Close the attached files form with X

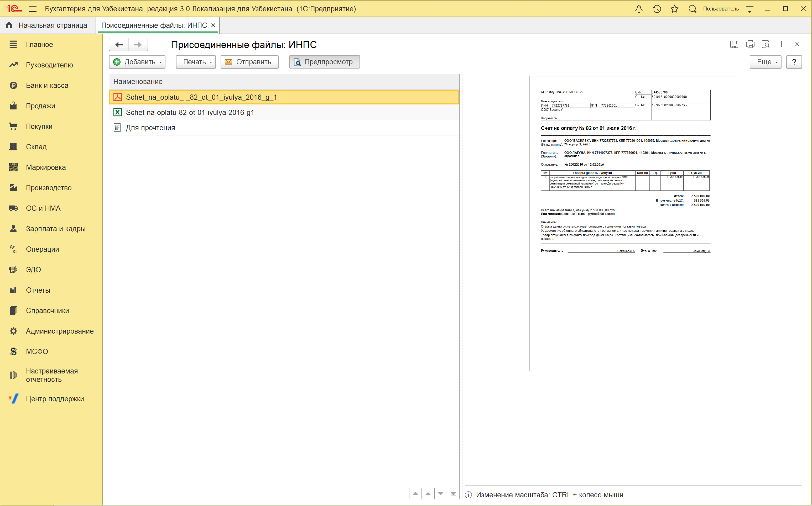tap(797, 44)
